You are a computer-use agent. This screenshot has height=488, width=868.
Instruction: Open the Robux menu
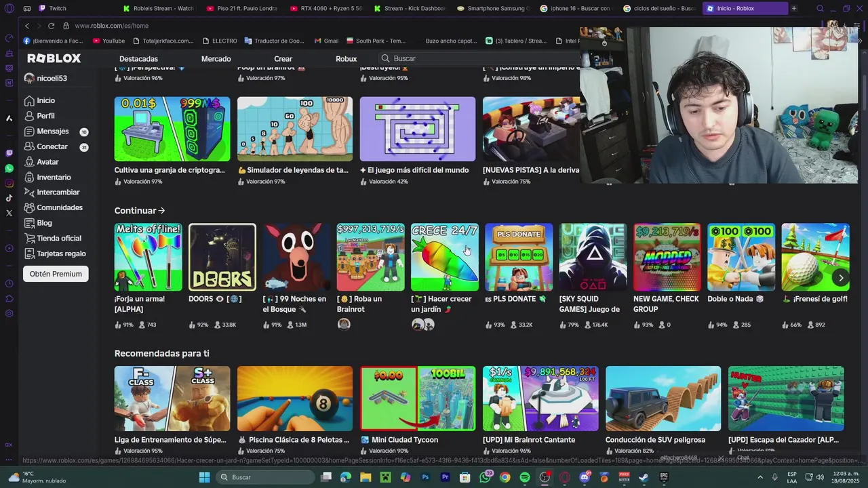pos(346,59)
